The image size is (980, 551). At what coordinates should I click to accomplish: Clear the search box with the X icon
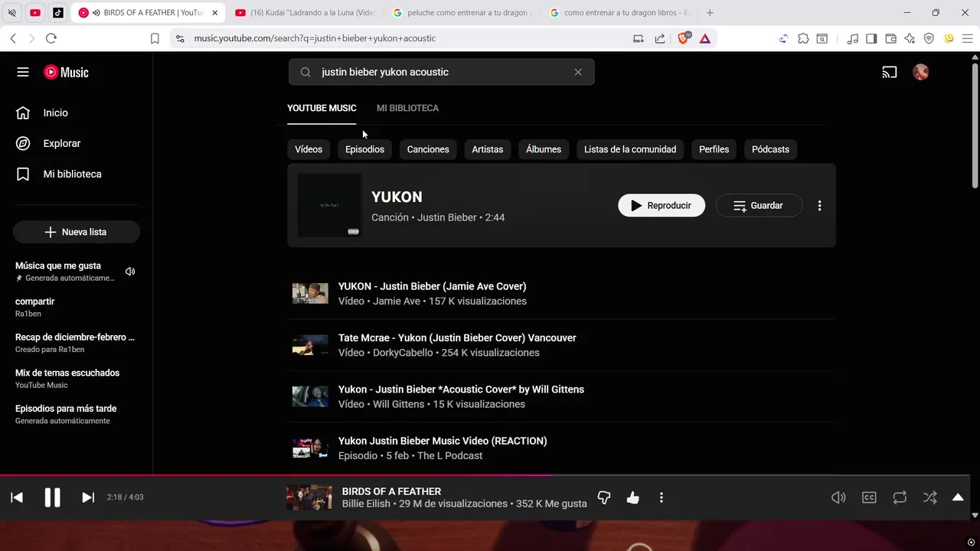(578, 72)
